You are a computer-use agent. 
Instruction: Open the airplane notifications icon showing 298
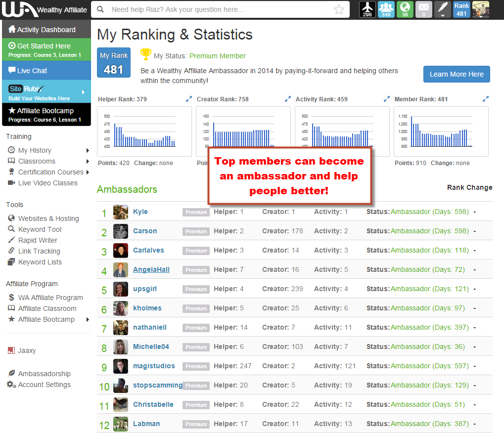click(x=367, y=9)
